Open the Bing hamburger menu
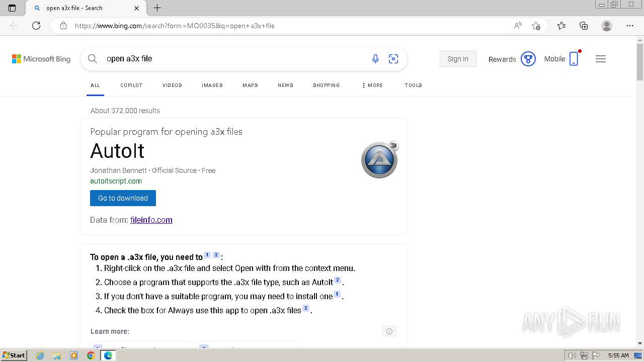The height and width of the screenshot is (362, 644). (x=601, y=59)
